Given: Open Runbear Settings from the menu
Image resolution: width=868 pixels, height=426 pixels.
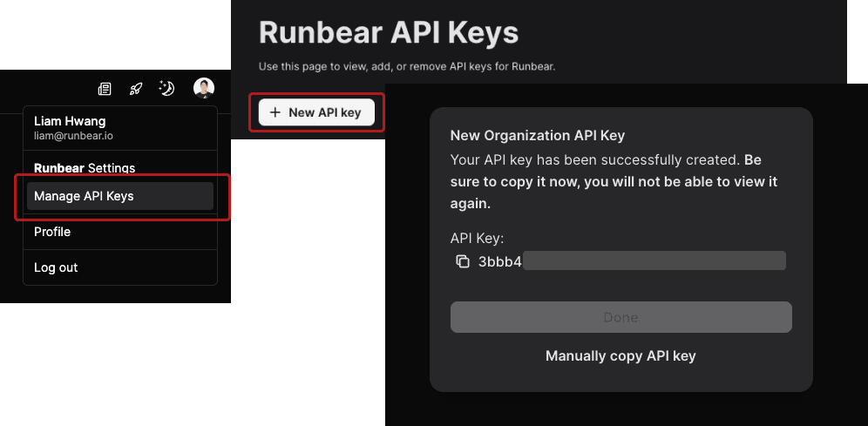Looking at the screenshot, I should tap(85, 167).
